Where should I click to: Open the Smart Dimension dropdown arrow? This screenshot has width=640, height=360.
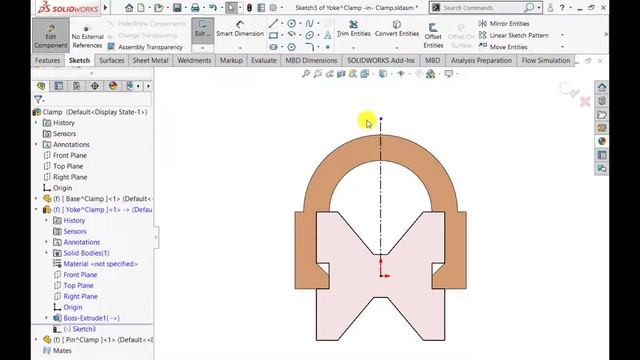tap(240, 48)
